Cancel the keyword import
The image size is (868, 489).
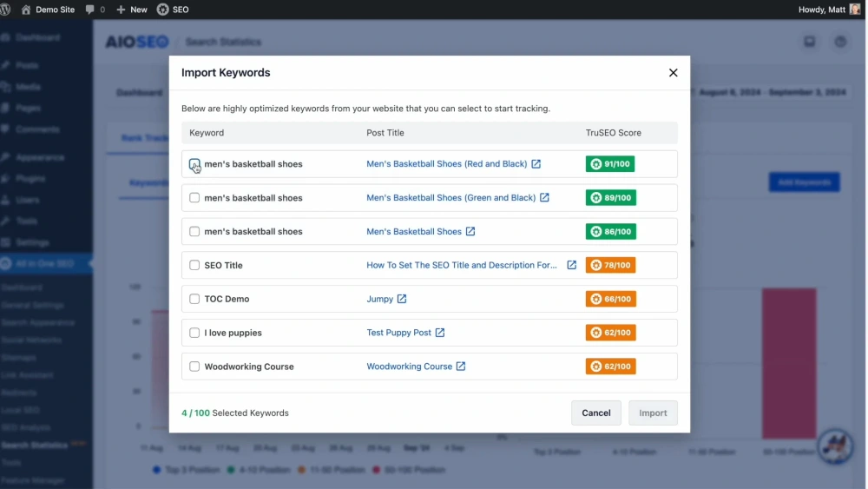pos(596,413)
